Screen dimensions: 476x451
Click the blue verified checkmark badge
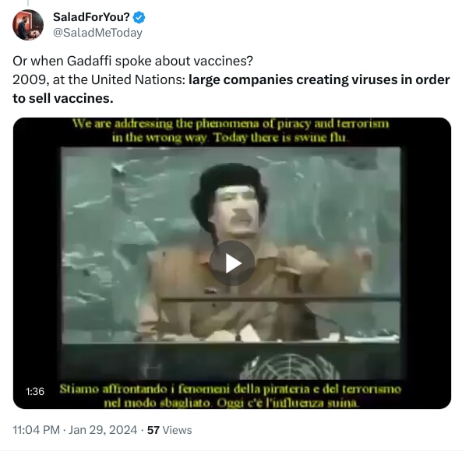click(139, 17)
